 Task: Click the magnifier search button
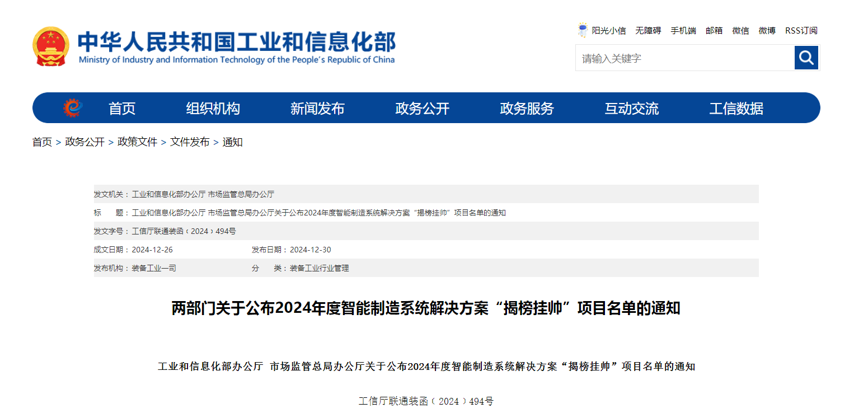coord(806,58)
